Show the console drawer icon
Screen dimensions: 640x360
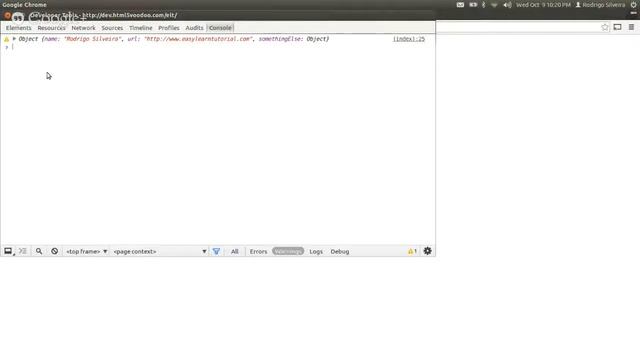[23, 251]
